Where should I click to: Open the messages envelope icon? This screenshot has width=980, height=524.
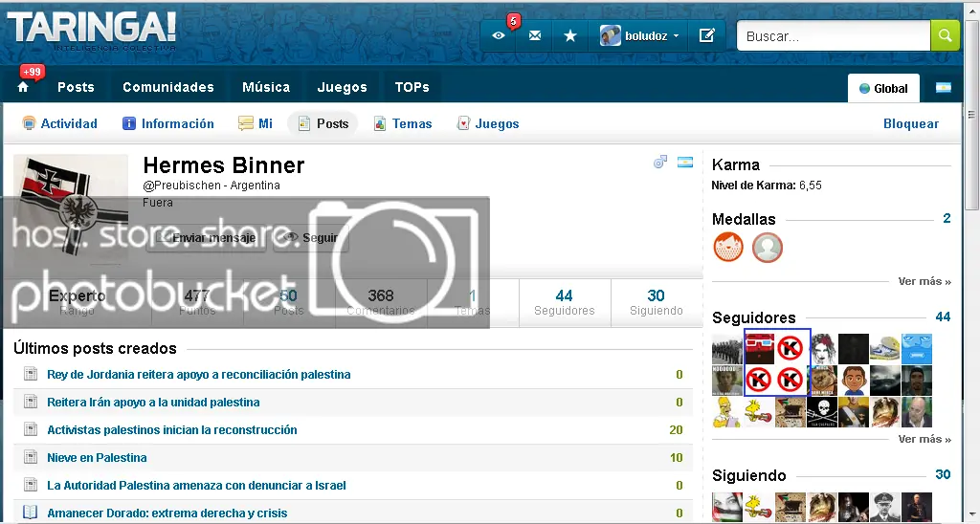(535, 36)
